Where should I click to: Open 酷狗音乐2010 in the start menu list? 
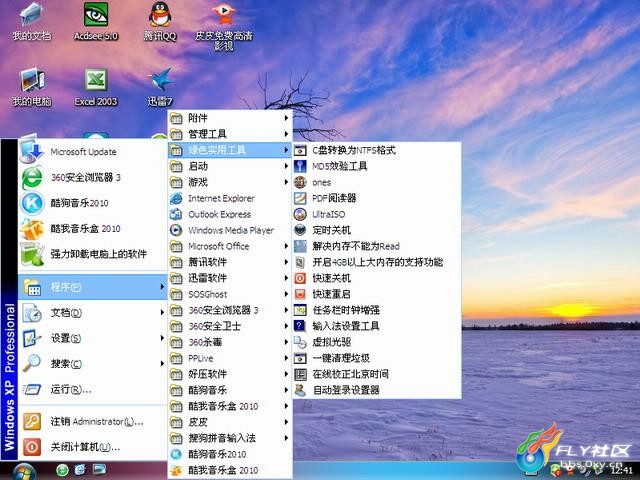(93, 203)
